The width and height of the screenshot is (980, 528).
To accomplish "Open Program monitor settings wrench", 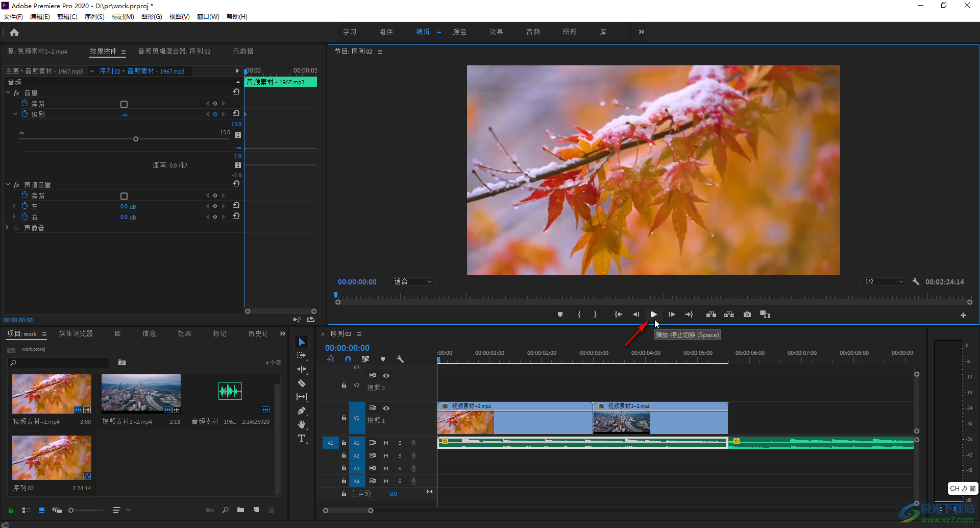I will point(916,281).
